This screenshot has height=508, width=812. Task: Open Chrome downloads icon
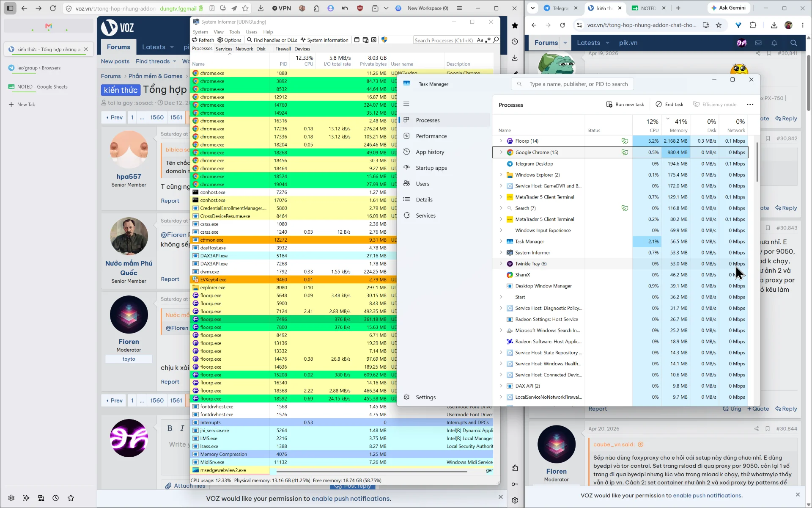click(774, 25)
